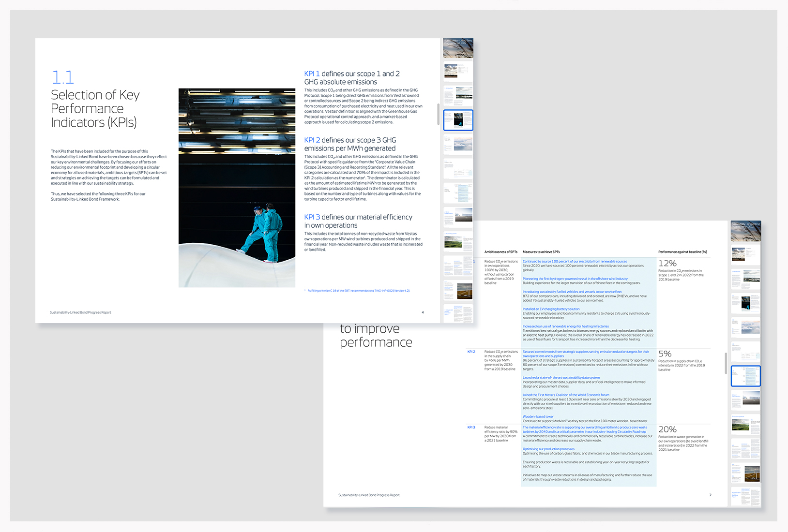Select the highlighted 1.1 page thumbnail in the page 4 window

[x=458, y=120]
